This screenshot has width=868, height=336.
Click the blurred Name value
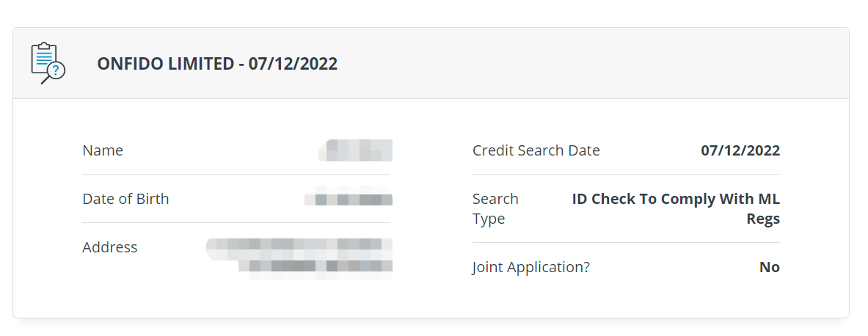coord(355,150)
